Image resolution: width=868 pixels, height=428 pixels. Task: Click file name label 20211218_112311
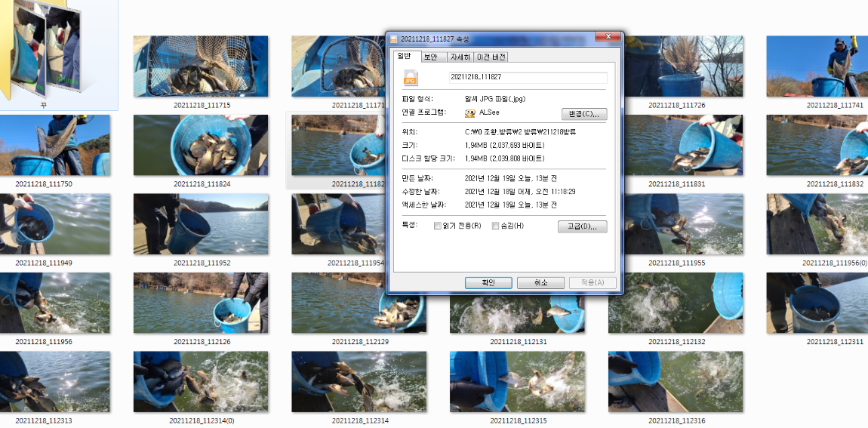tap(835, 342)
